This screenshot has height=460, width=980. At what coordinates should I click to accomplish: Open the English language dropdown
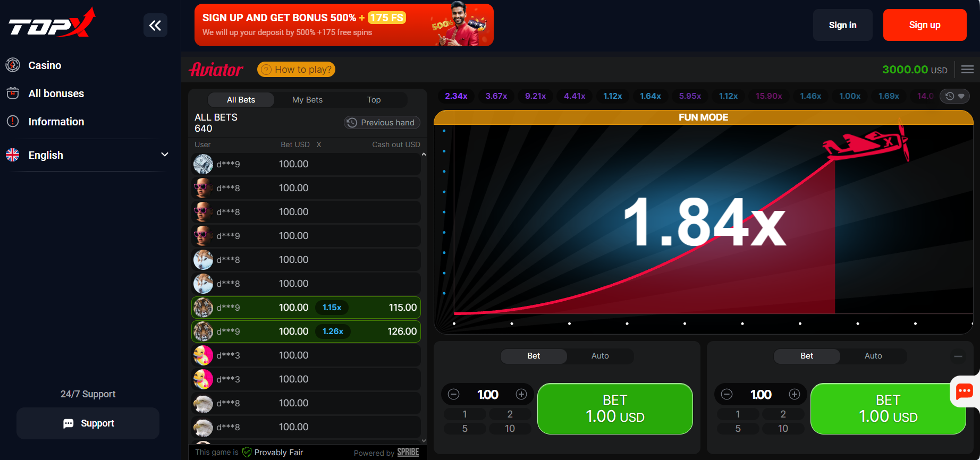[x=88, y=155]
